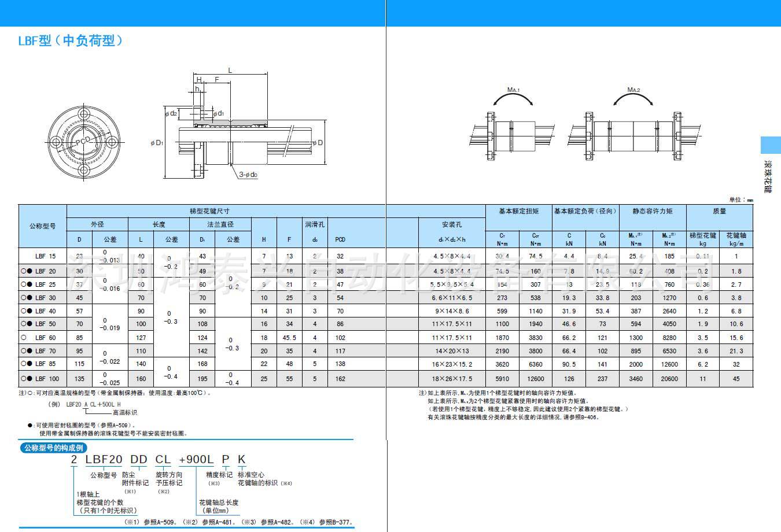Click the "LBF型（中负荷型）" page title
Image resolution: width=781 pixels, height=532 pixels.
pyautogui.click(x=71, y=41)
